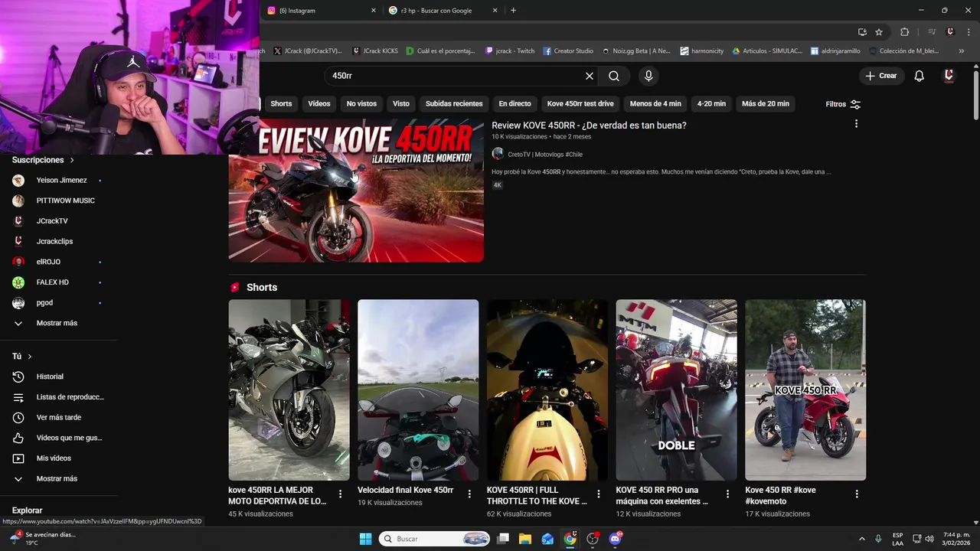
Task: Select the Más de 20 min chip
Action: [x=766, y=103]
